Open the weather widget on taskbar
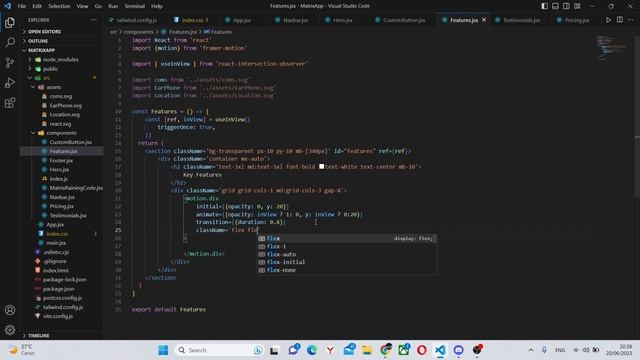Viewport: 640px width, 360px height. click(x=22, y=350)
